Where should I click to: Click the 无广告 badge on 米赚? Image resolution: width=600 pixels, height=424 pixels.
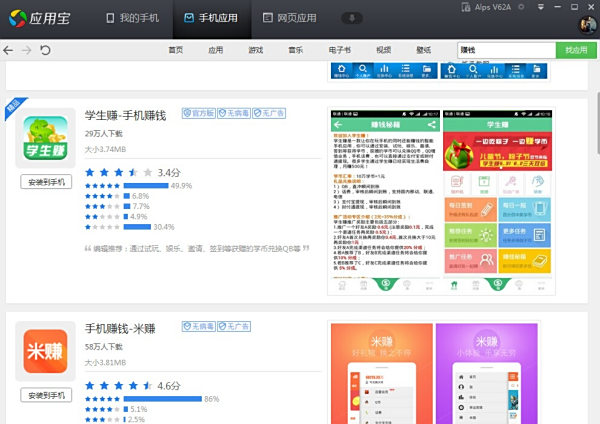pos(234,326)
